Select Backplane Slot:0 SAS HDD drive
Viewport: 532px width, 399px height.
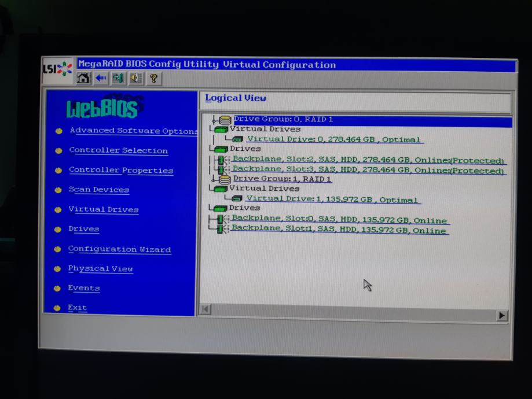tap(340, 220)
